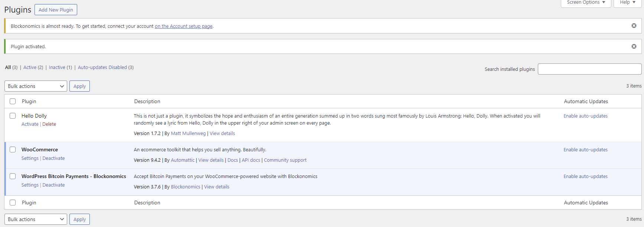Open the Account setup page link
This screenshot has height=227, width=644.
pyautogui.click(x=184, y=26)
